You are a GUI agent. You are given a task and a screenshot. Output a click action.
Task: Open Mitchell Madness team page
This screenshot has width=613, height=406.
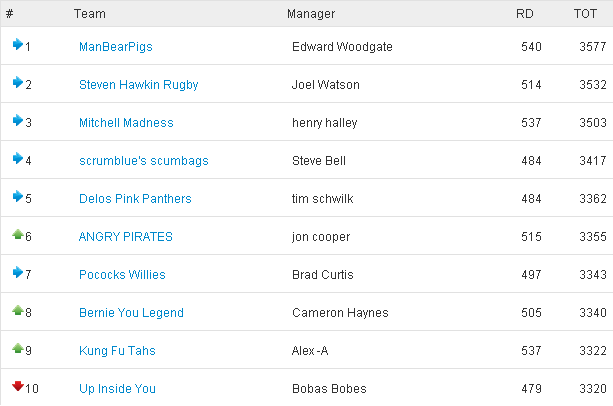126,123
